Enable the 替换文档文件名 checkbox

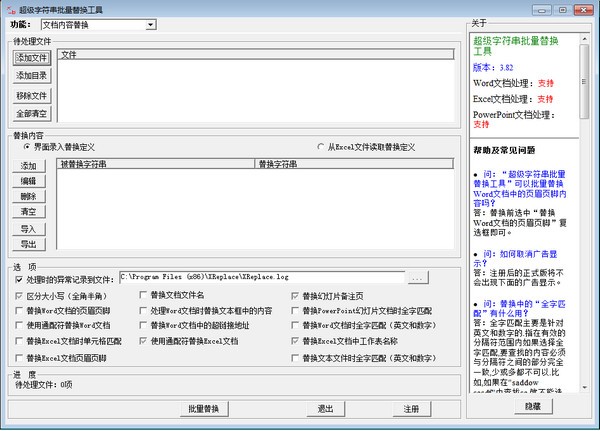point(142,296)
